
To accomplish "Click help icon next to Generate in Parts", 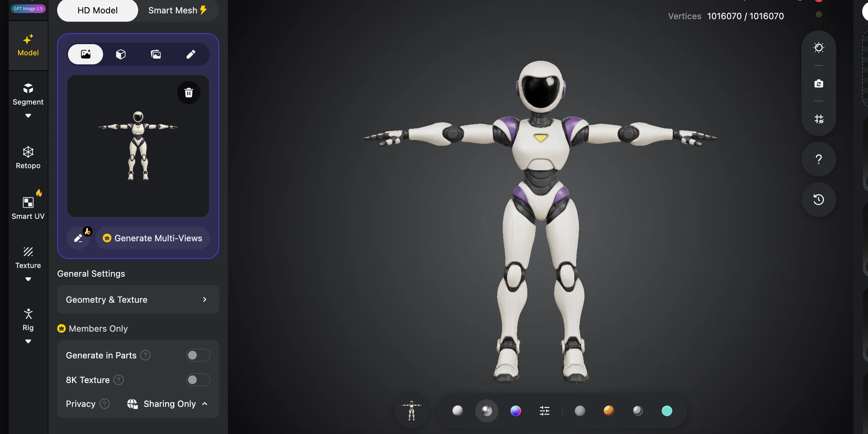I will click(145, 355).
